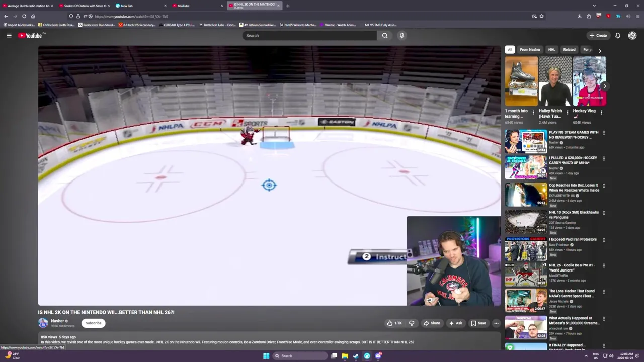Subscribe to the Nasher channel
The width and height of the screenshot is (644, 362).
pos(93,323)
